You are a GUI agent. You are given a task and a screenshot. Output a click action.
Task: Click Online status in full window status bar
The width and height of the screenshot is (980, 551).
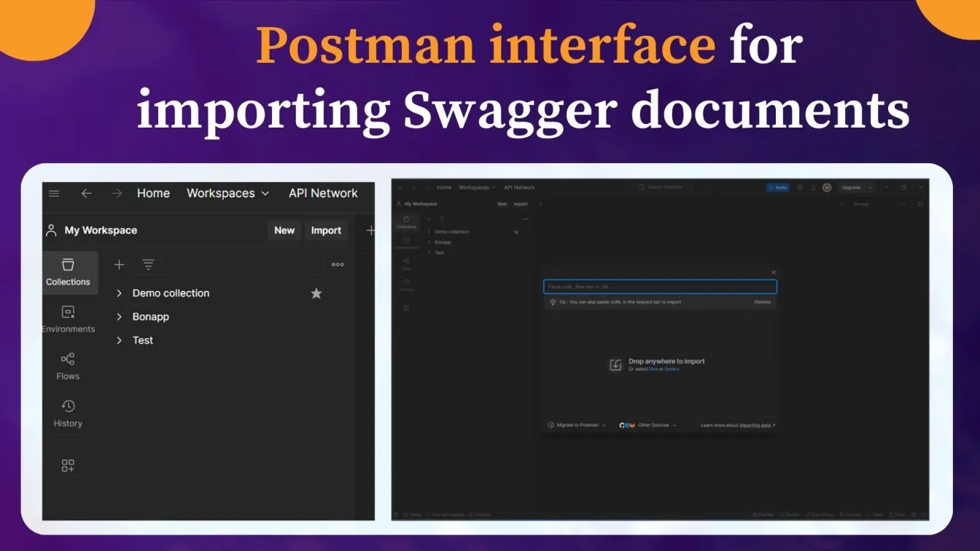click(412, 515)
